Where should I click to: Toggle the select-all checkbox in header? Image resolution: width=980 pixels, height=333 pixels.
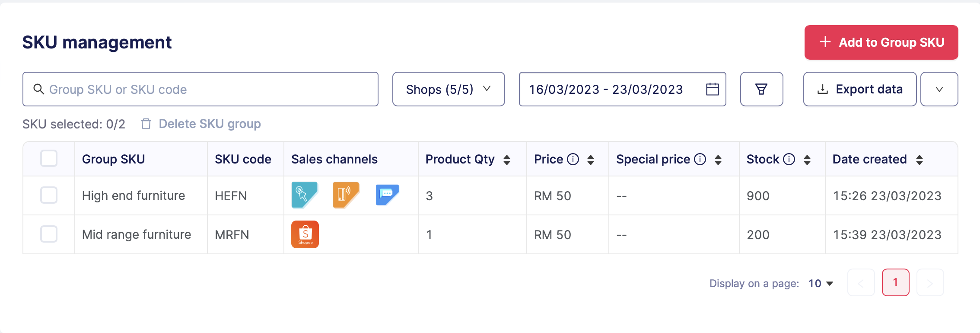click(49, 158)
